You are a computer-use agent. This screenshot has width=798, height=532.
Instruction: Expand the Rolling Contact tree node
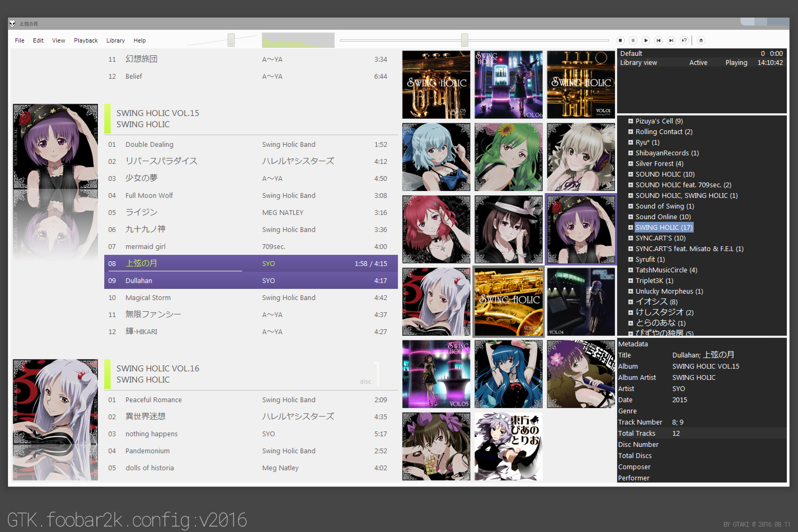630,132
